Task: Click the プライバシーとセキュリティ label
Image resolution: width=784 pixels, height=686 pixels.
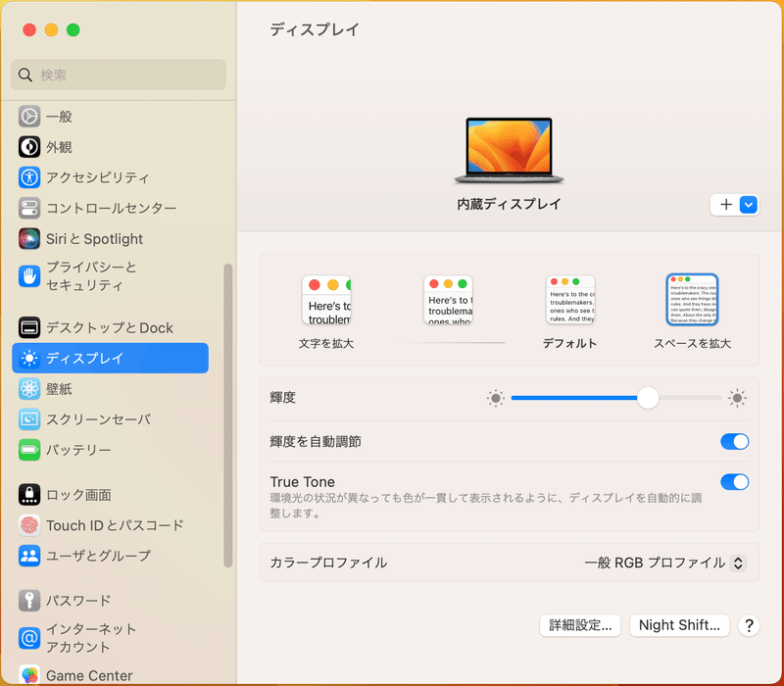Action: [91, 276]
